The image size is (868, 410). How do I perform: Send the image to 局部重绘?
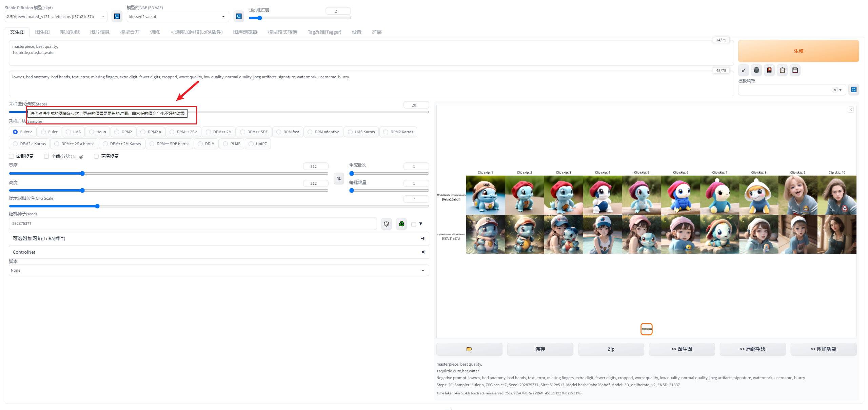[x=753, y=349]
